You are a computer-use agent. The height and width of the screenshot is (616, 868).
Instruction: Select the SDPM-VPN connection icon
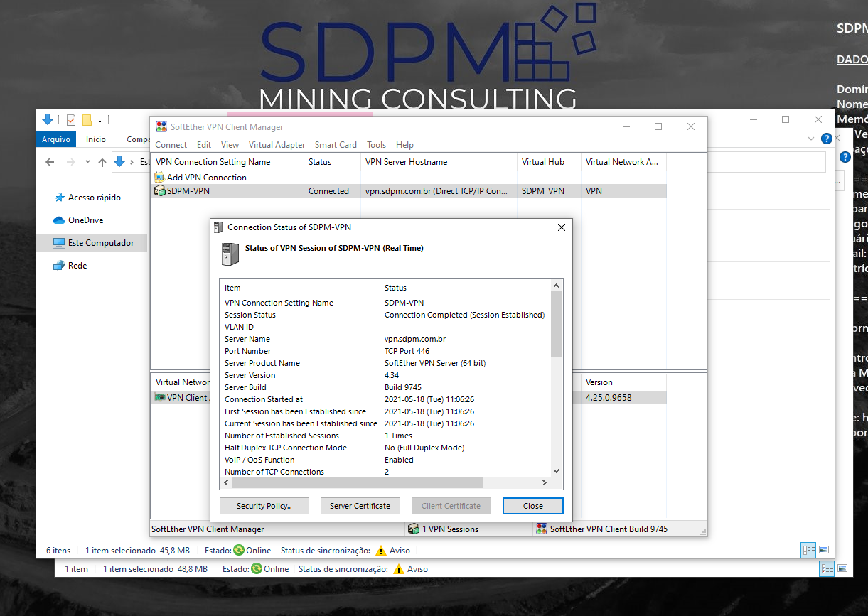(159, 191)
